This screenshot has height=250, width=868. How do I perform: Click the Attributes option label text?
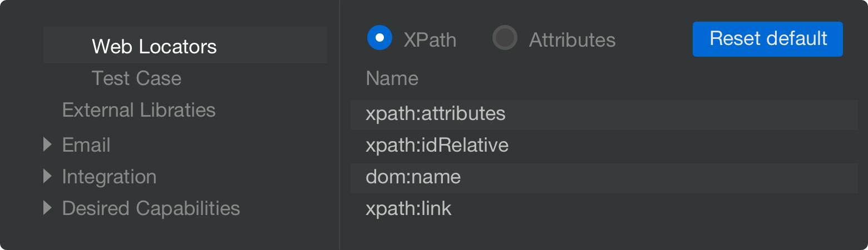click(x=572, y=40)
